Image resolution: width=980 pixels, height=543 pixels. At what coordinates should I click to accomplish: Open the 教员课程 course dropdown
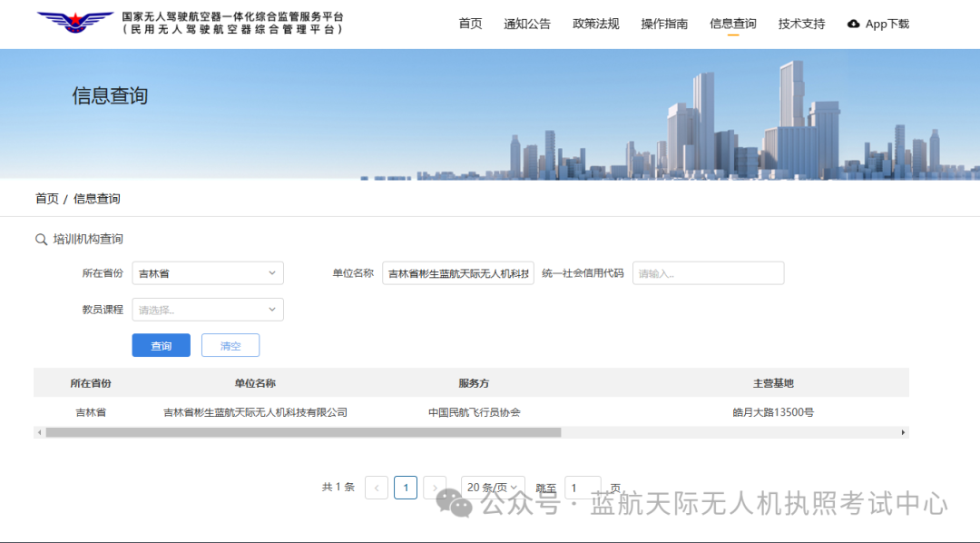[x=208, y=310]
